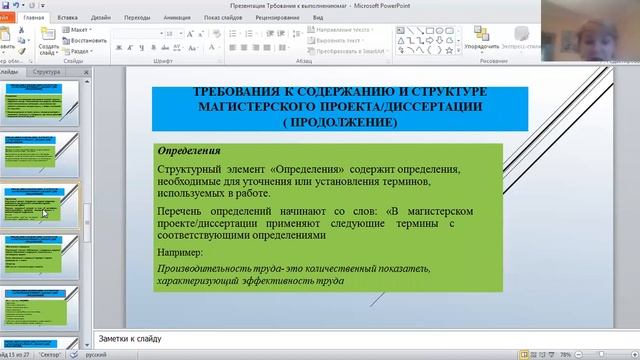The image size is (640, 360).
Task: Select the triangle shape
Action: point(401,40)
